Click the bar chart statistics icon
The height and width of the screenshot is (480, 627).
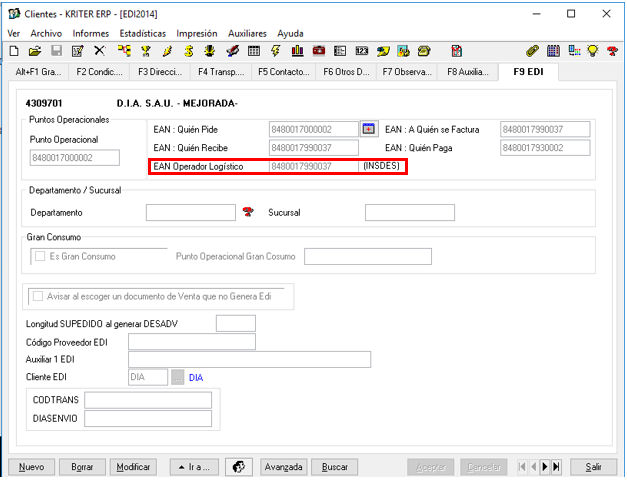[x=298, y=51]
